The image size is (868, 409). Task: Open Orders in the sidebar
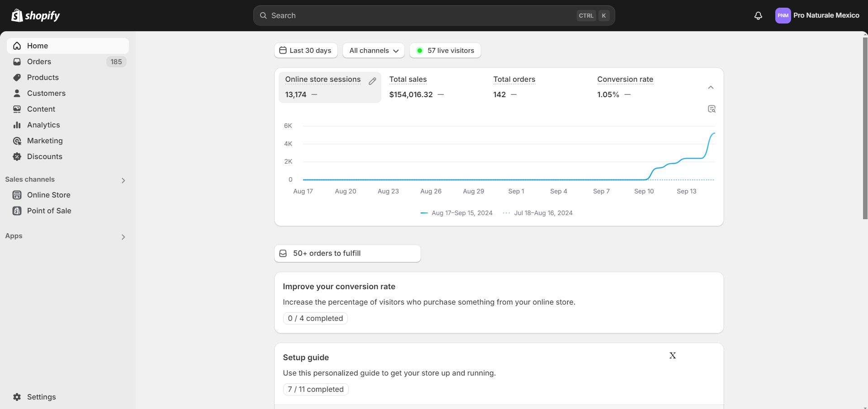tap(39, 62)
